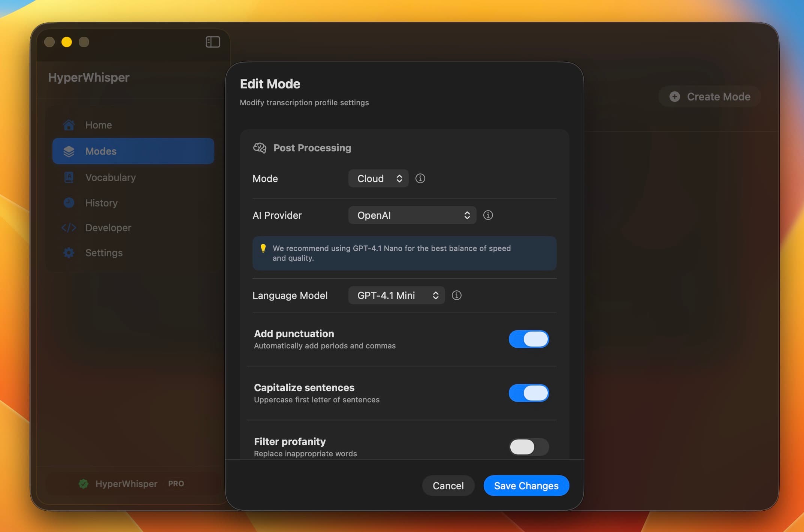Click the plus icon on Create Mode
The width and height of the screenshot is (804, 532).
point(674,96)
